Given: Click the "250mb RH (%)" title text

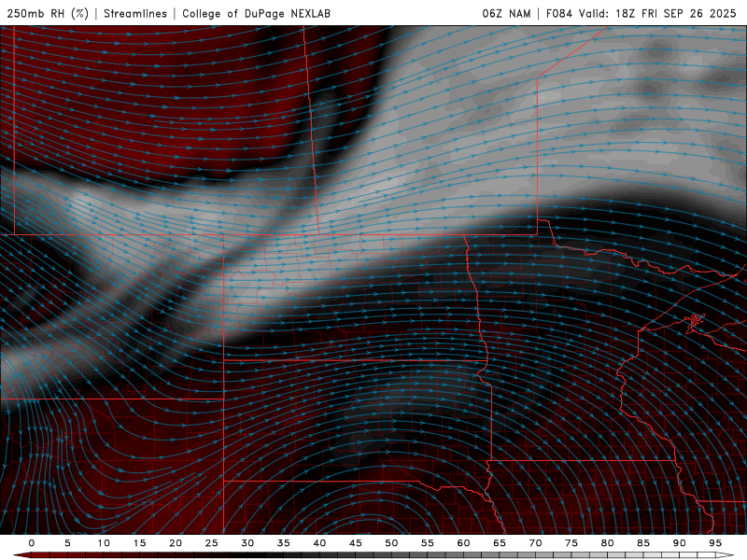Looking at the screenshot, I should coord(48,13).
